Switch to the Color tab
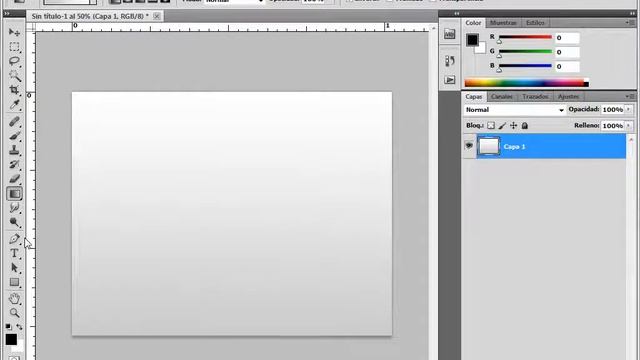640x360 pixels. tap(473, 23)
